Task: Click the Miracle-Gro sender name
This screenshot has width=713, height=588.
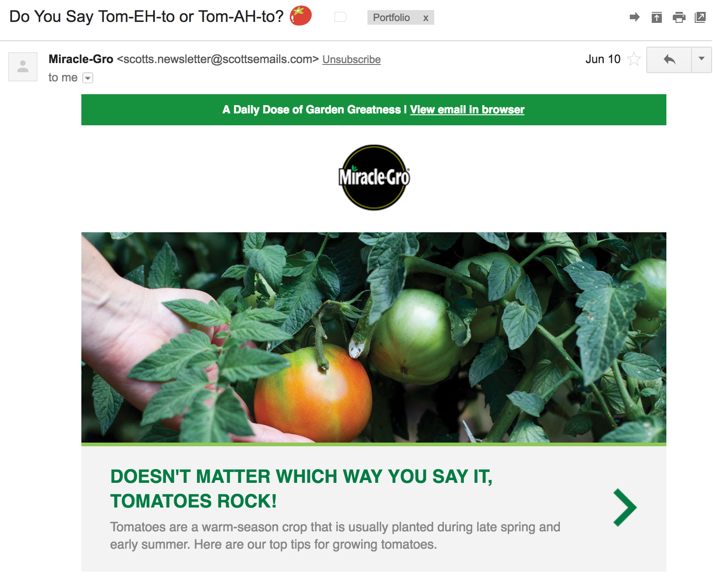Action: (x=81, y=59)
